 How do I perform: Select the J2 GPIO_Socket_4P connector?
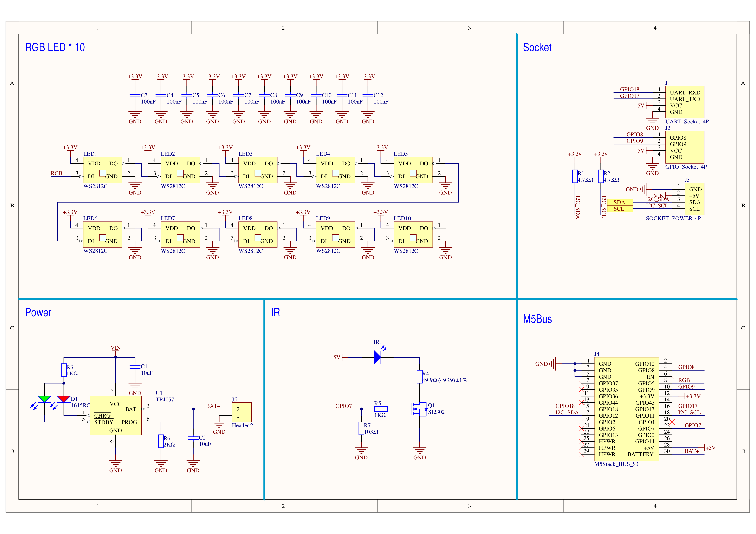pyautogui.click(x=685, y=147)
